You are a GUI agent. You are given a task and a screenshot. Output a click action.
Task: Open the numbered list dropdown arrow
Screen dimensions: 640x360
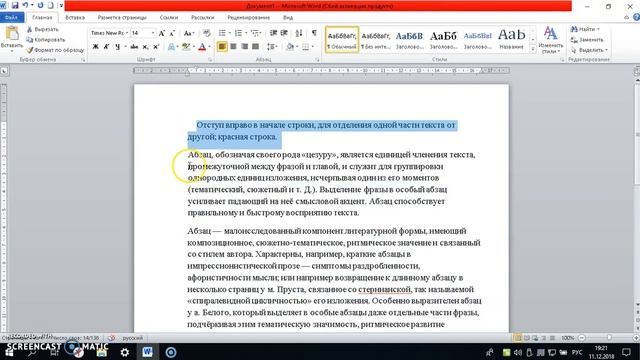246,33
